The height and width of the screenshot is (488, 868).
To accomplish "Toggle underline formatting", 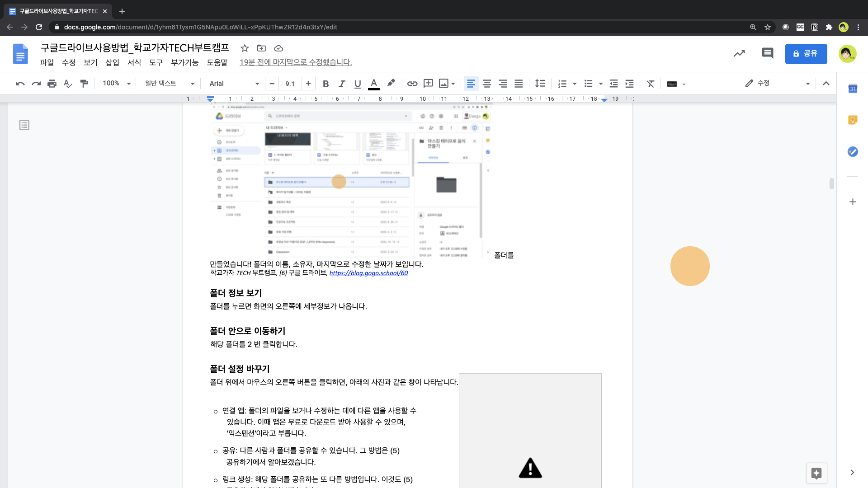I will pos(358,84).
